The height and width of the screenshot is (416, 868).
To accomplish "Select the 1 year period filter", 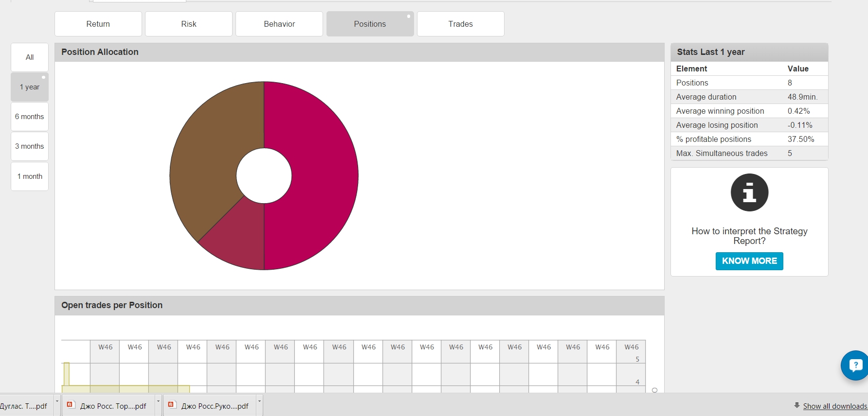I will 30,87.
